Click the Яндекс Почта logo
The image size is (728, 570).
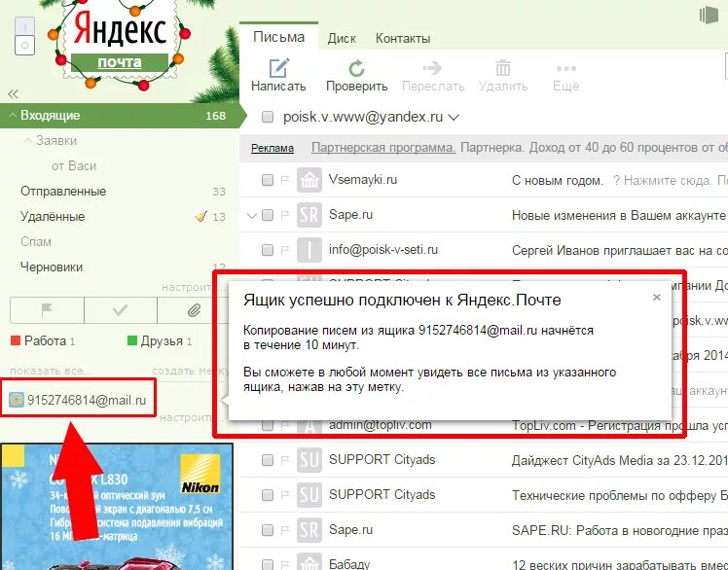click(x=120, y=44)
